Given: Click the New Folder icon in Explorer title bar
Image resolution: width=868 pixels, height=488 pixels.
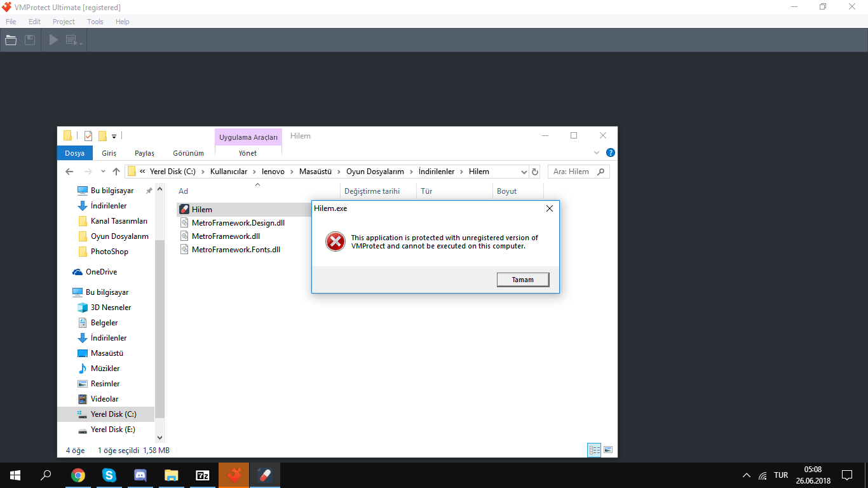Looking at the screenshot, I should point(102,135).
